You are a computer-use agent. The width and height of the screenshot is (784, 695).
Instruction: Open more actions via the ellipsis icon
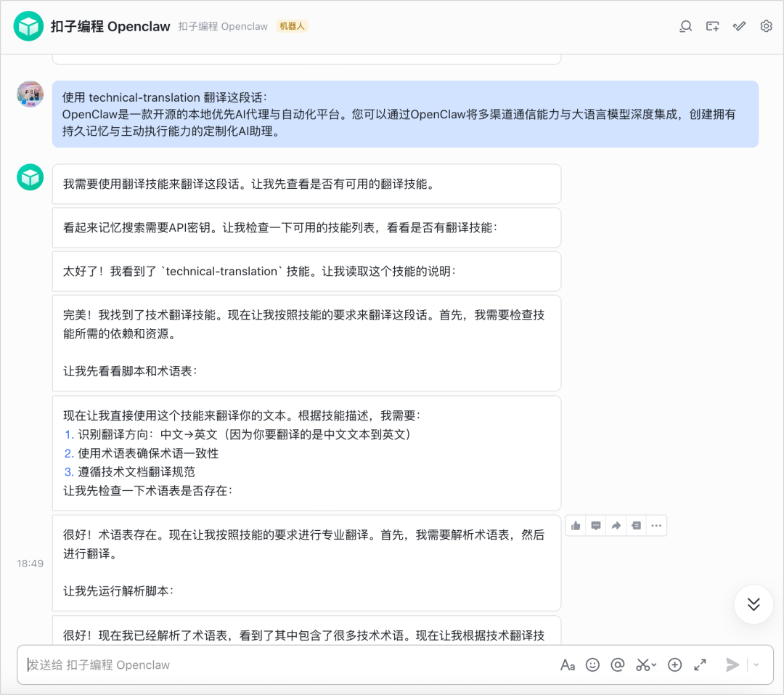(x=657, y=525)
